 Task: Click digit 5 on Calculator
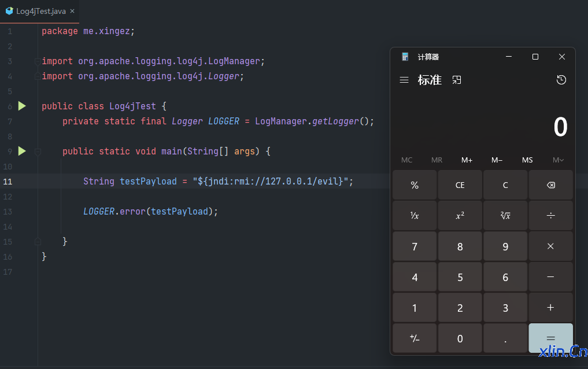click(x=460, y=277)
